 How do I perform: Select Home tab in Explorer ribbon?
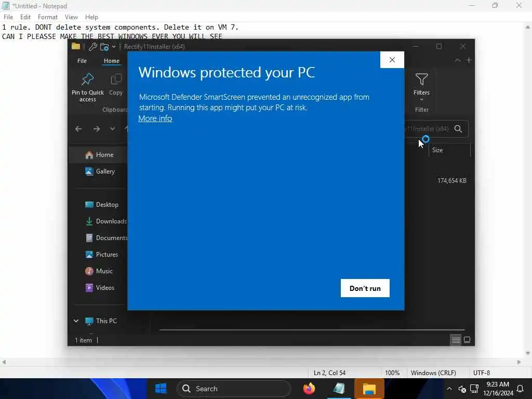point(112,61)
